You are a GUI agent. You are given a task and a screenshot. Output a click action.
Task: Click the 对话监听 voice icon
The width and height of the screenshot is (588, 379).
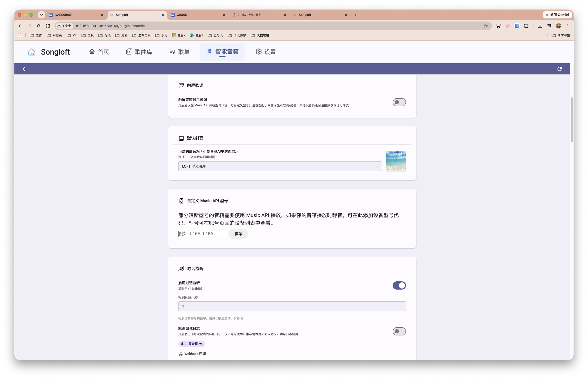coord(181,269)
